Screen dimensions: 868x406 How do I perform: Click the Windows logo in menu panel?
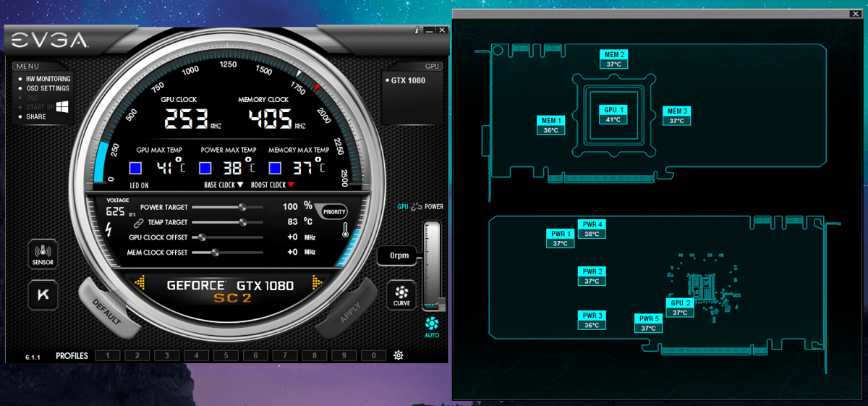tap(62, 107)
